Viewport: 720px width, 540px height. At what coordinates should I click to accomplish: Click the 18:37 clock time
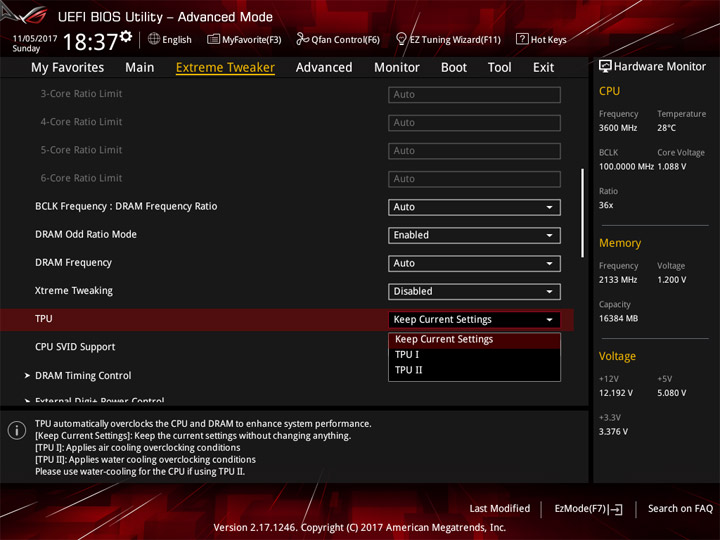90,42
